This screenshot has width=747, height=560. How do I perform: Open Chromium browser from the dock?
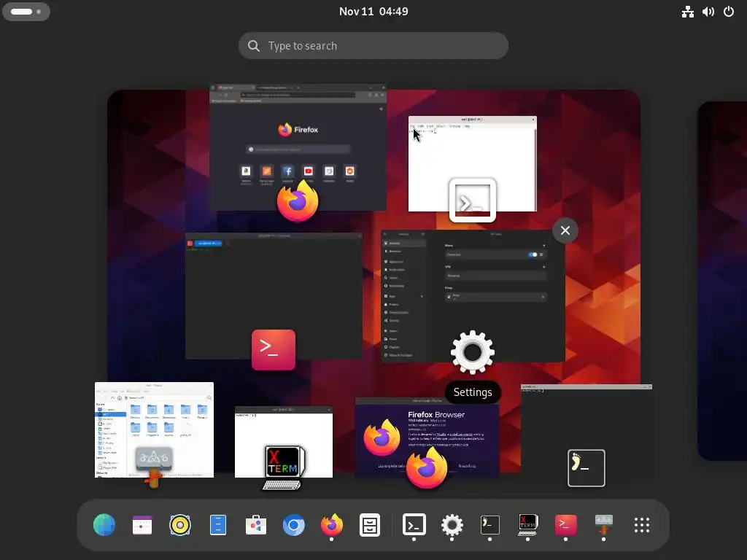[x=293, y=525]
